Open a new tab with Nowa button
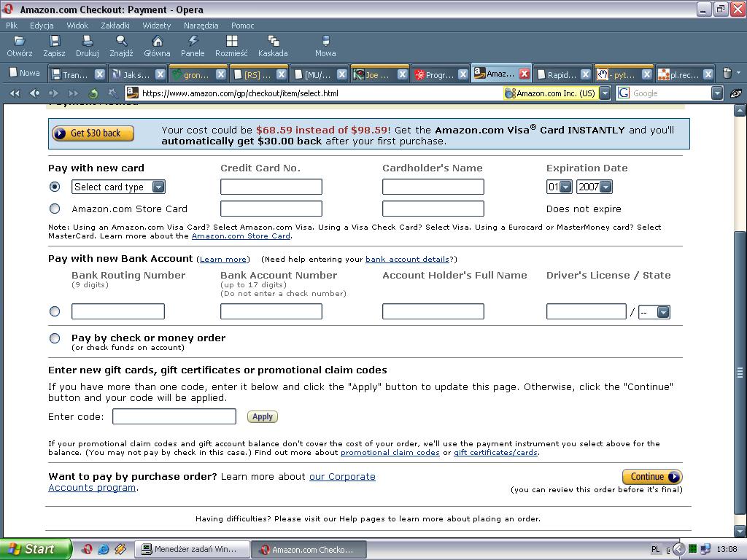Screen dimensions: 747x560 (25, 74)
